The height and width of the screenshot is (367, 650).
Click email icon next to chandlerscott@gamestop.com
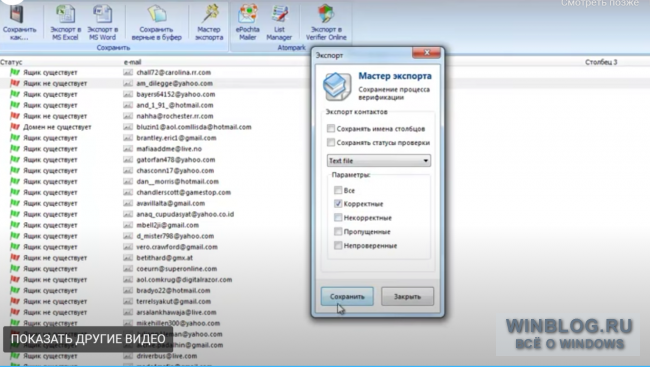[x=128, y=192]
